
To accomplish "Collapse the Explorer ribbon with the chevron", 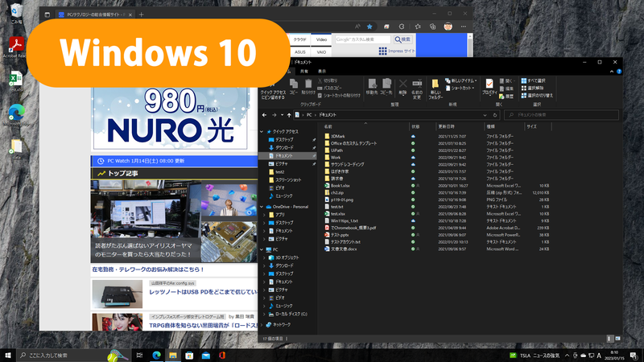I will coord(612,72).
